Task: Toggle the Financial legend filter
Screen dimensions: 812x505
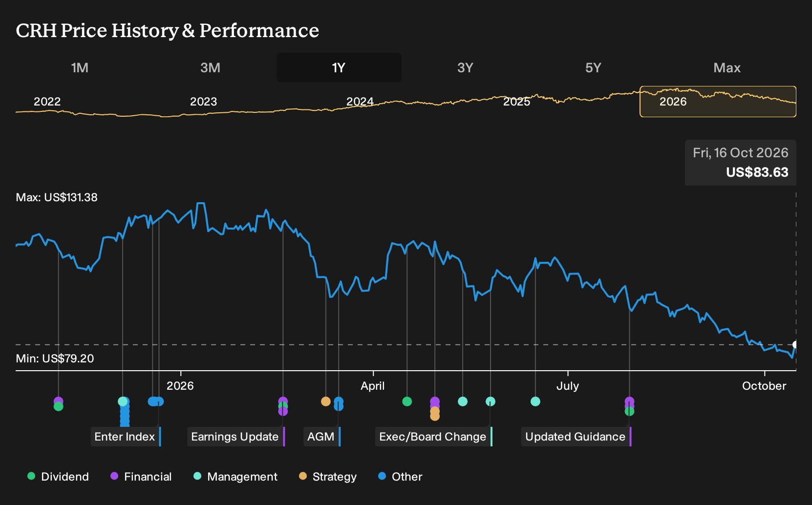Action: [x=141, y=477]
